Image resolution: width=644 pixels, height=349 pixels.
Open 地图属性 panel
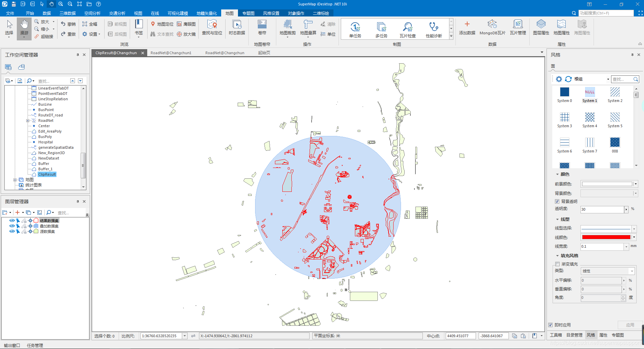point(562,28)
